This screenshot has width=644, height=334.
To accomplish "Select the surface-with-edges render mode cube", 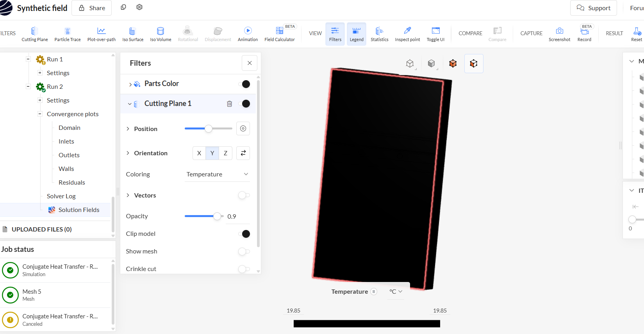I will (474, 63).
